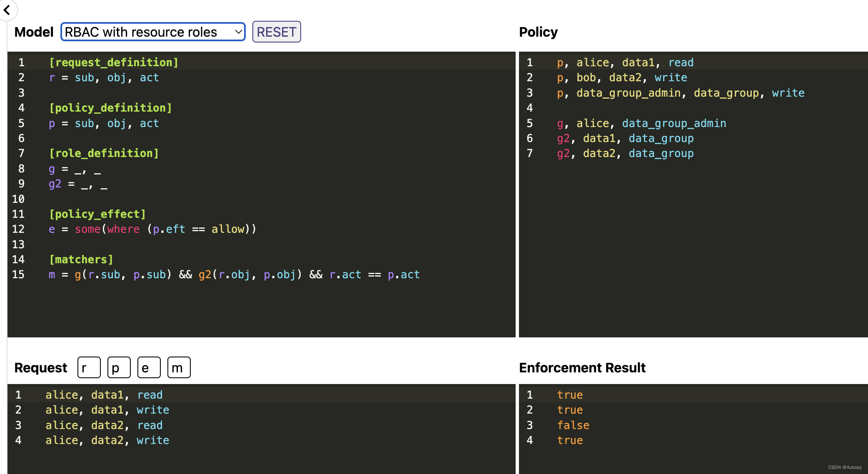The image size is (868, 474).
Task: Click policy line 'g, alice, data_group_admin'
Action: [x=641, y=123]
